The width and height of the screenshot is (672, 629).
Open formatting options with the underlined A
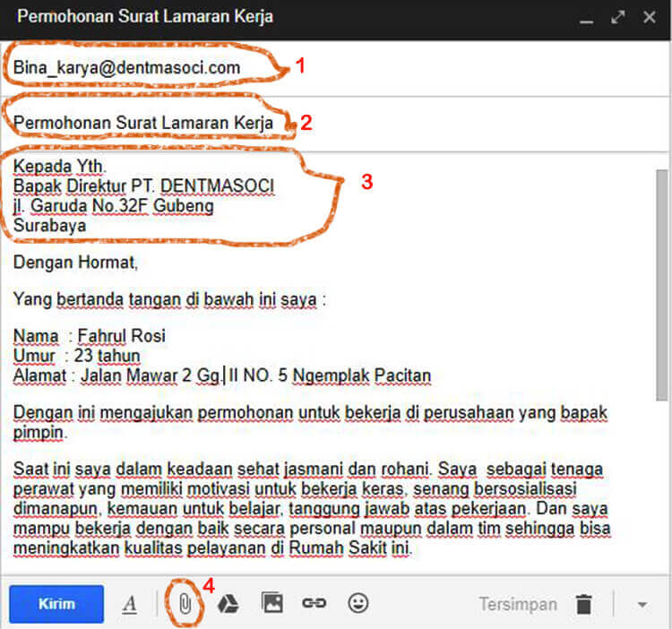130,604
